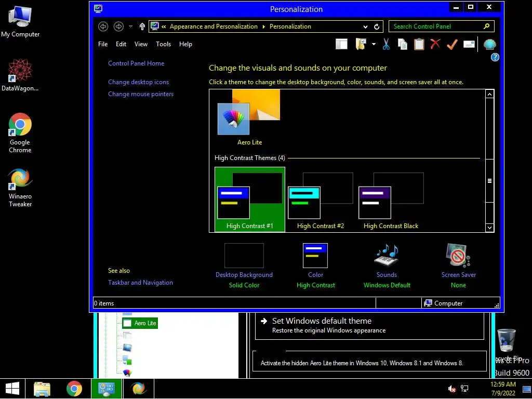Open File Explorer from the taskbar
Screen dimensions: 532x399
[42, 389]
